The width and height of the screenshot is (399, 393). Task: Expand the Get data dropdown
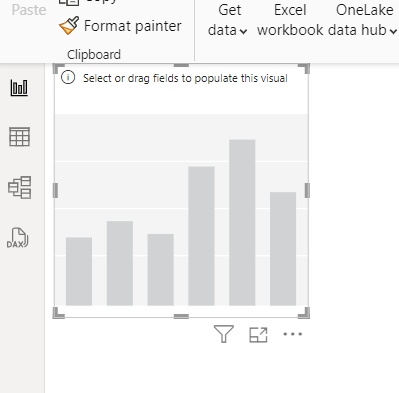pos(228,20)
